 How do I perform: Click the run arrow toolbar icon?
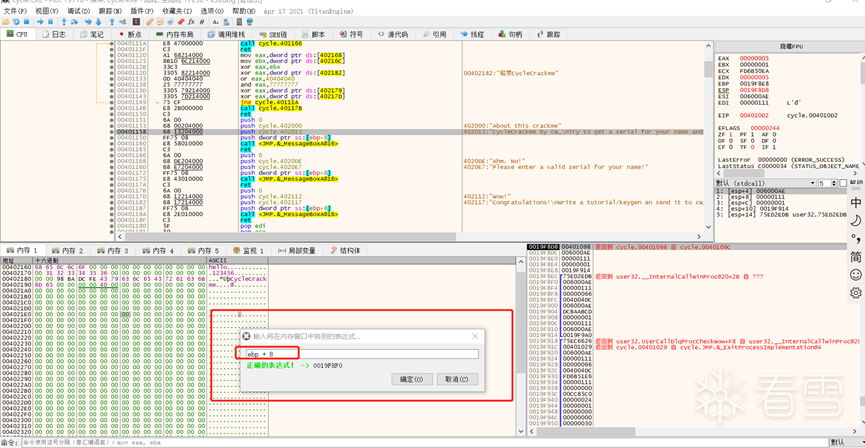[40, 22]
